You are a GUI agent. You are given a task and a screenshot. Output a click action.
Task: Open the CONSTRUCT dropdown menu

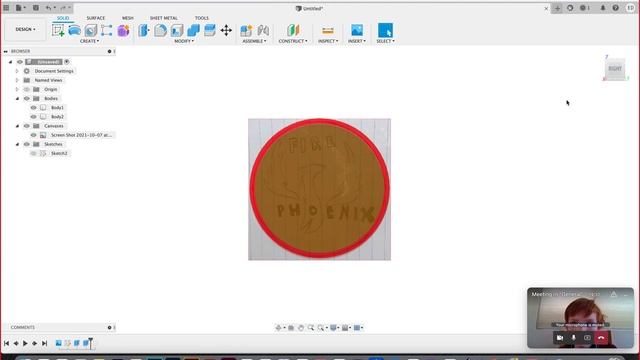pos(293,41)
